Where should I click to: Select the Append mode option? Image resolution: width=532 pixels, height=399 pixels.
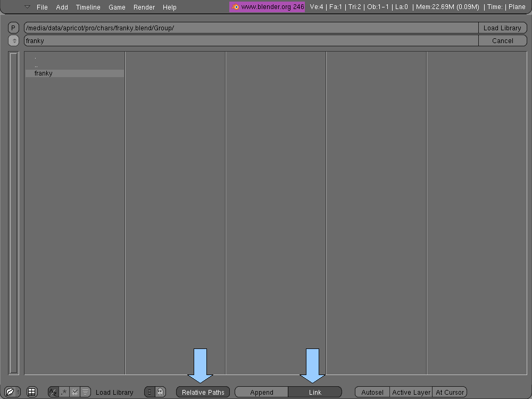click(x=262, y=392)
